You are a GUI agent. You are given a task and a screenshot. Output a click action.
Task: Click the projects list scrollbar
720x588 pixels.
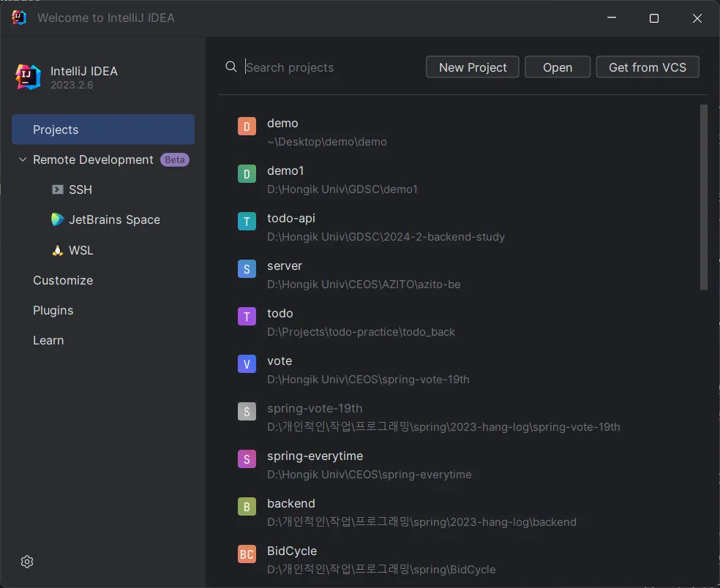coord(703,197)
